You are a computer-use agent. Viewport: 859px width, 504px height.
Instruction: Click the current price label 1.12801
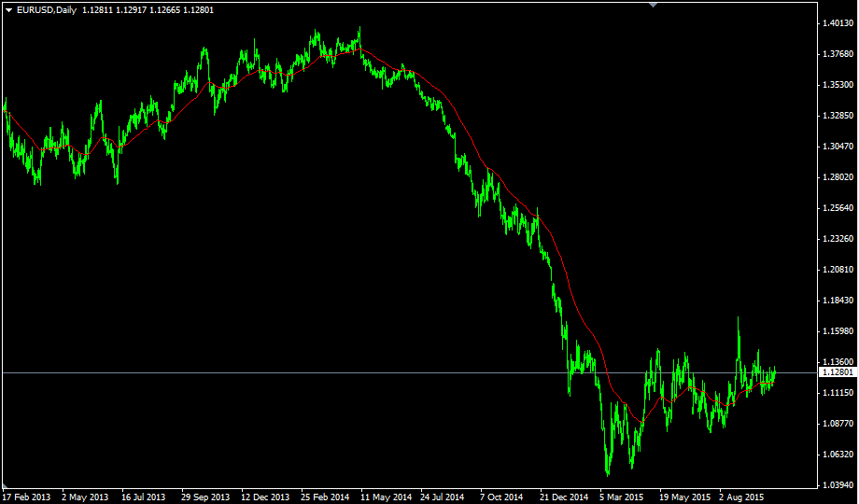pyautogui.click(x=838, y=372)
